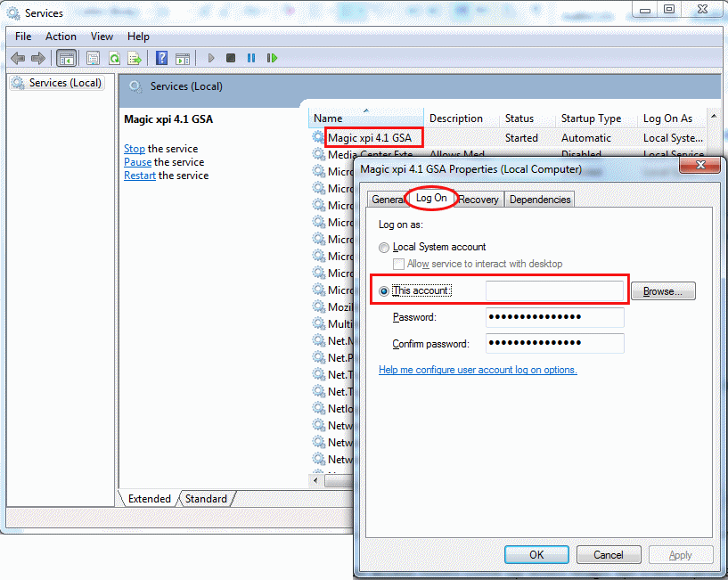The image size is (728, 580).
Task: Click the Apply button
Action: (681, 555)
